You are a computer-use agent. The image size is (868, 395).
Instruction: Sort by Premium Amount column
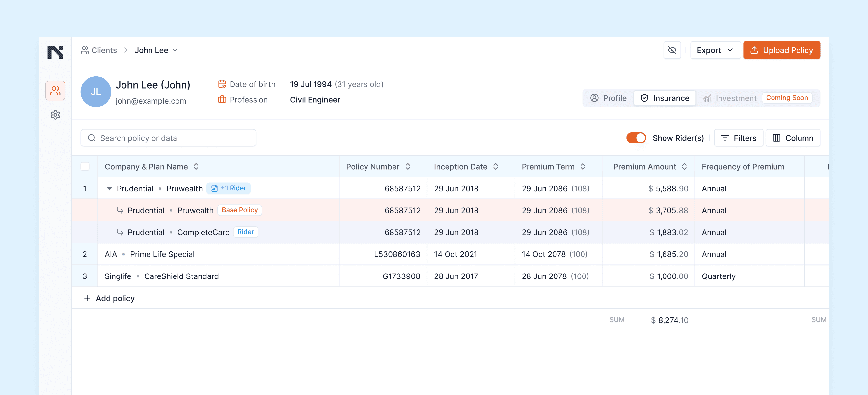pos(684,166)
